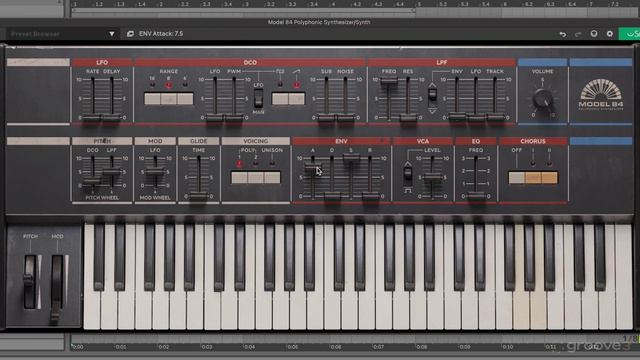Viewport: 640px width, 360px height.
Task: Click the ENV sustain (S) slider handle
Action: click(x=351, y=157)
